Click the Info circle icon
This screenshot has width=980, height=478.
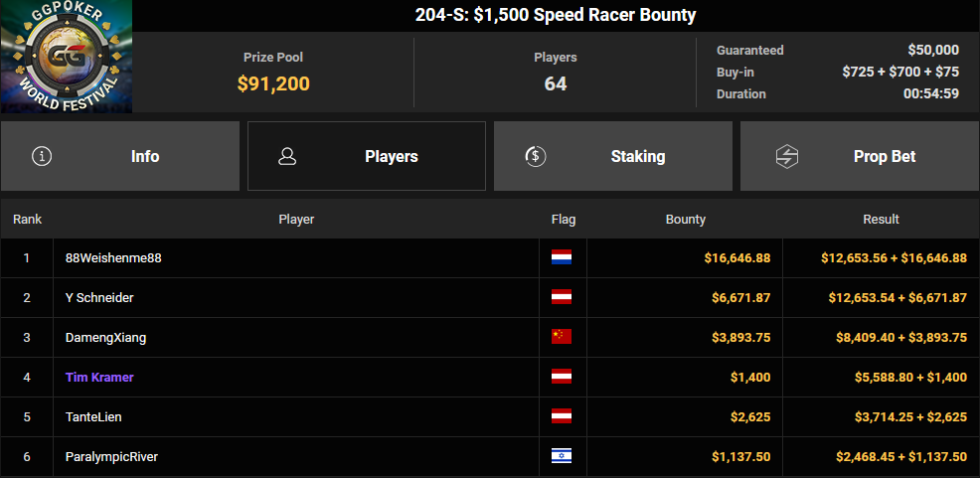pos(42,156)
